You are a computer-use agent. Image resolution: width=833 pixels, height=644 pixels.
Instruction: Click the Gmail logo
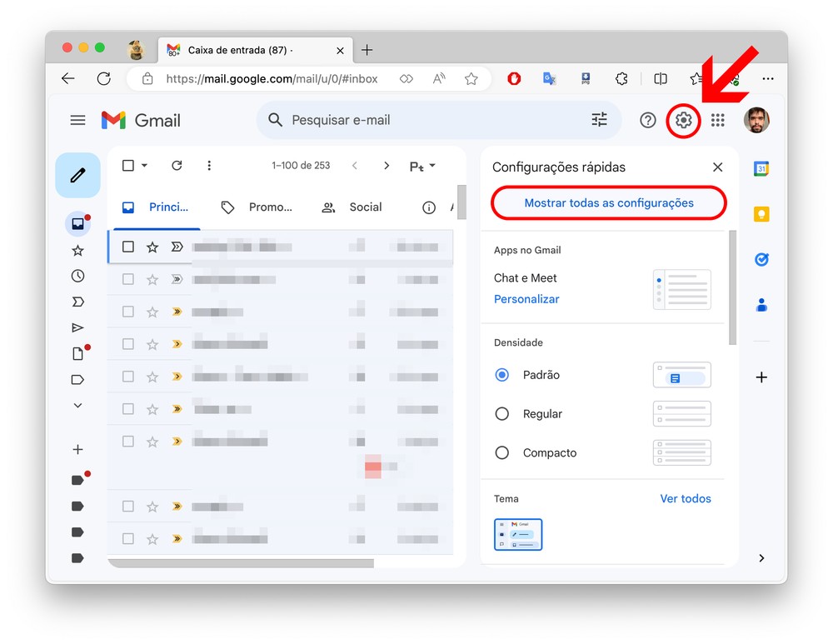coord(141,120)
